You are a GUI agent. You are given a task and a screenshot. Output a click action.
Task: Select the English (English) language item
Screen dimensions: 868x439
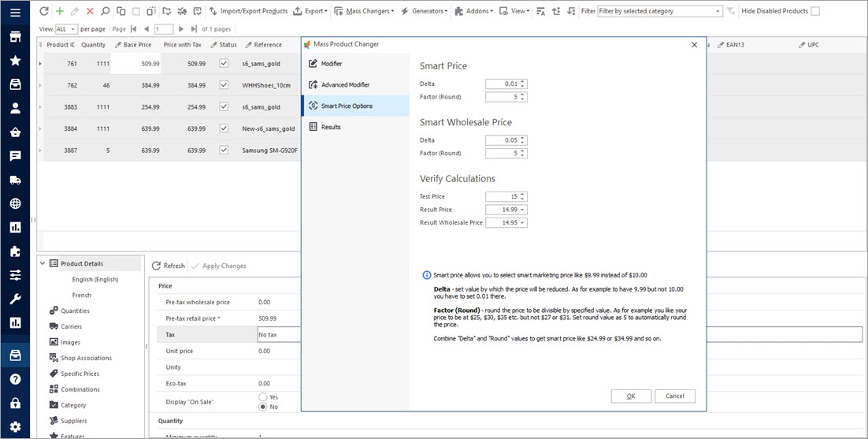[x=95, y=280]
